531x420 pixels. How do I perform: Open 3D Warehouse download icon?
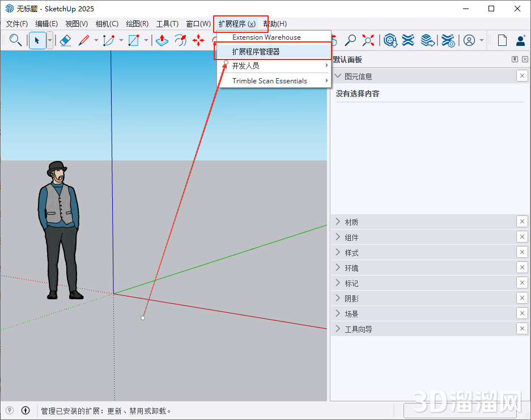(389, 40)
